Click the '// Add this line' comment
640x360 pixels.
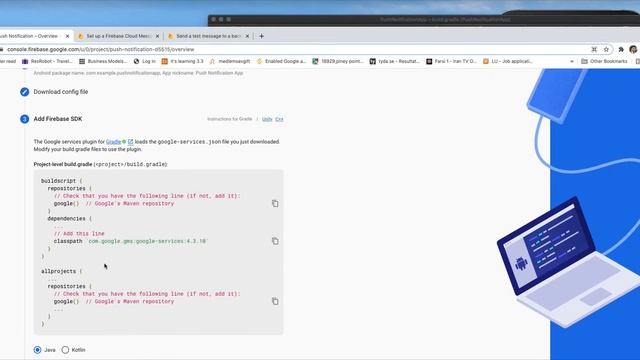[x=79, y=233]
